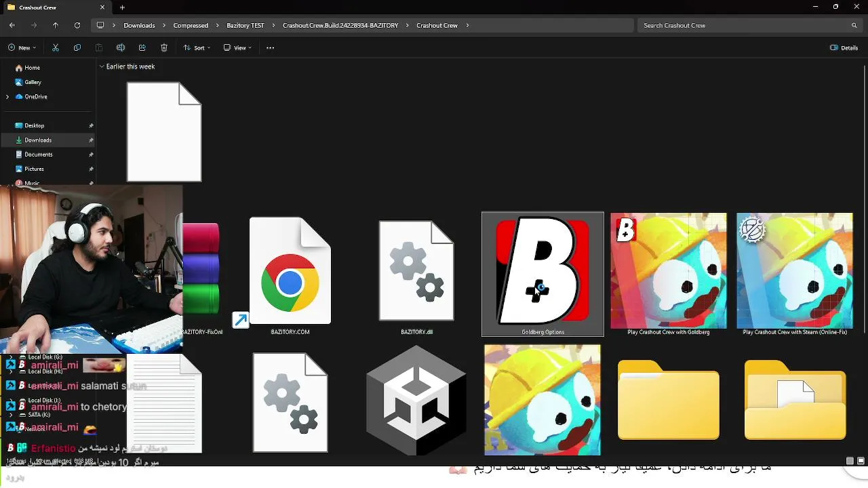868x488 pixels.
Task: Click the Delete trash can icon
Action: [x=164, y=47]
